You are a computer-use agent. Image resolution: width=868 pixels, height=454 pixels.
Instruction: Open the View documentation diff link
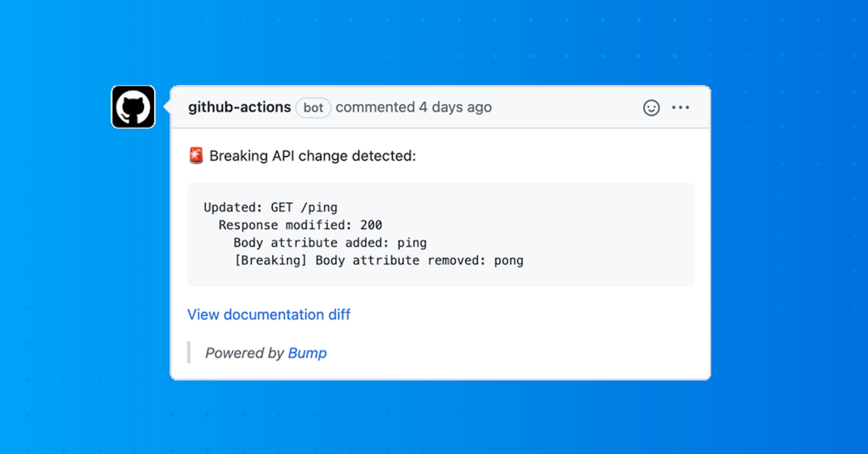[268, 314]
